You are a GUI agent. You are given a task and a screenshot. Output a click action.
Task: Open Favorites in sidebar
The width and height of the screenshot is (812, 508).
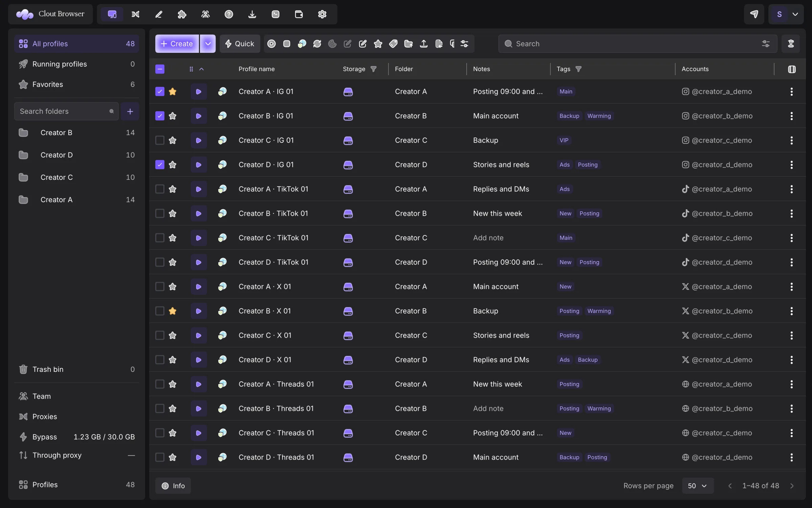pos(77,84)
